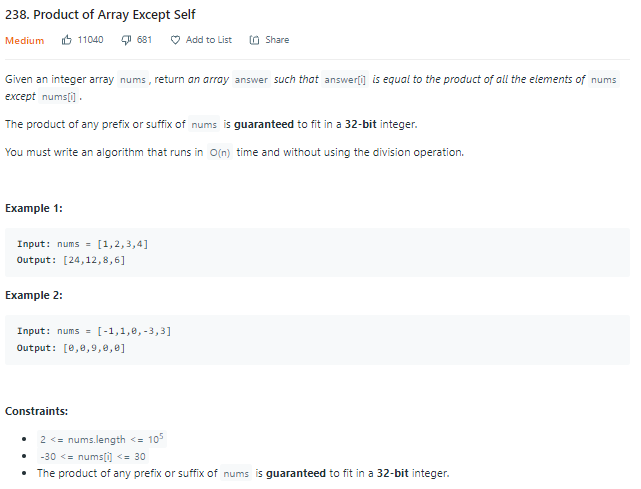The width and height of the screenshot is (641, 489).
Task: Click the -30 <= nums[i] <= 30 constraint
Action: (93, 456)
